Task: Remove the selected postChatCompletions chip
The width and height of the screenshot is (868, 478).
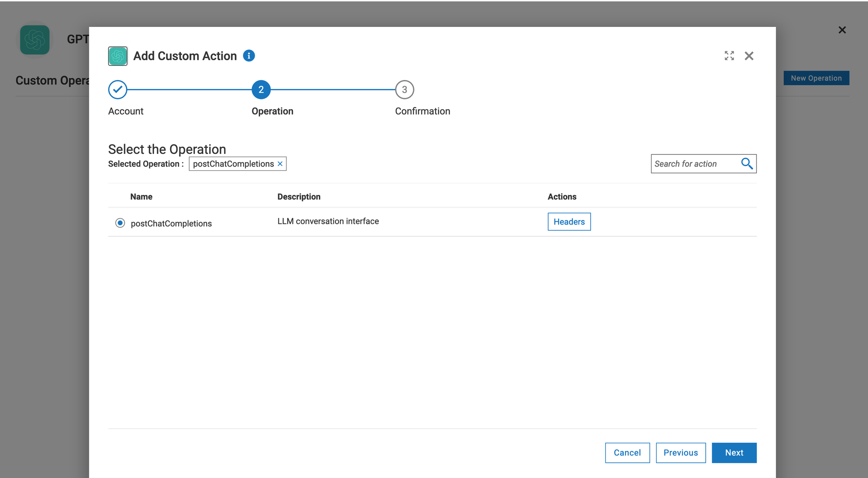Action: [x=280, y=164]
